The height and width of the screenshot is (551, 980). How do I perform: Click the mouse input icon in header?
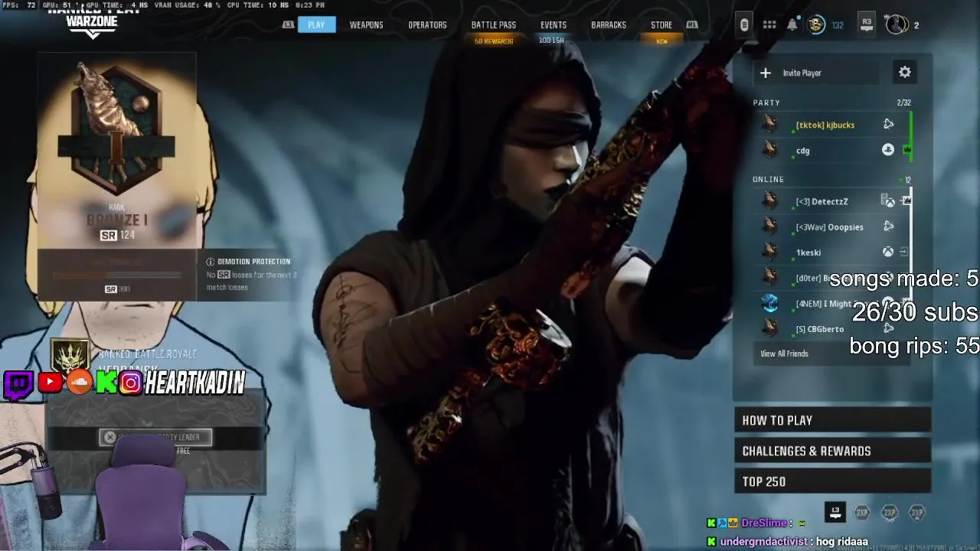click(743, 25)
